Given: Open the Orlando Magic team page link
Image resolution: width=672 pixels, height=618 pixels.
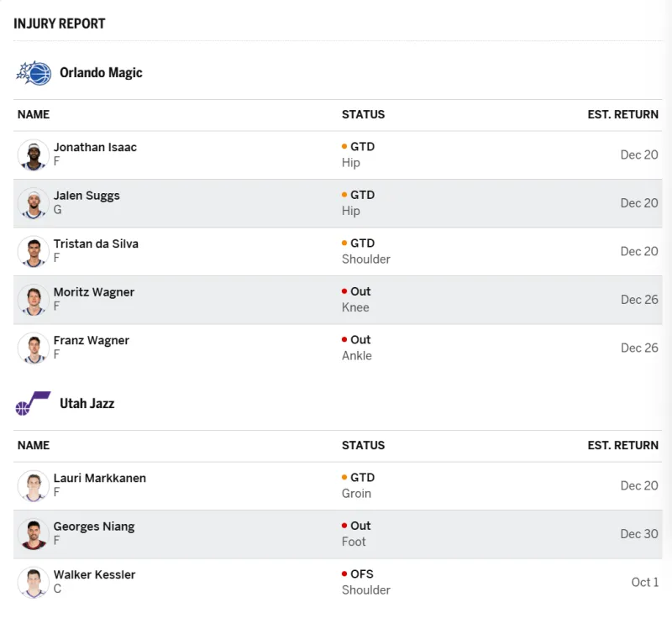Looking at the screenshot, I should 101,73.
